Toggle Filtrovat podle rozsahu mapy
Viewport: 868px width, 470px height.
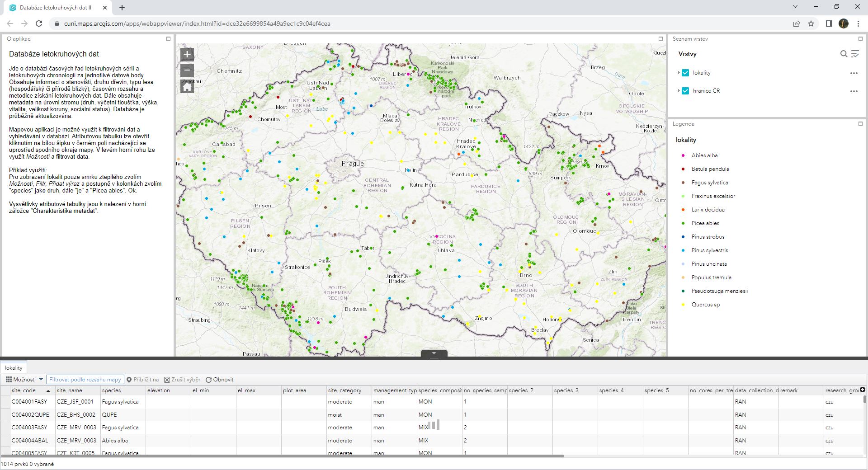[85, 380]
